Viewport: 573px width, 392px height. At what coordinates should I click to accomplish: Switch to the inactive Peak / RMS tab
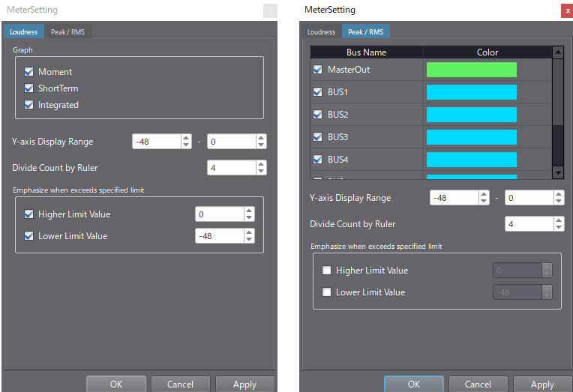point(67,31)
